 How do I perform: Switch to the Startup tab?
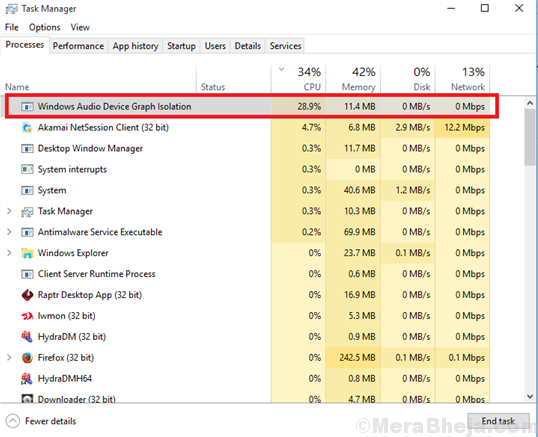click(182, 46)
